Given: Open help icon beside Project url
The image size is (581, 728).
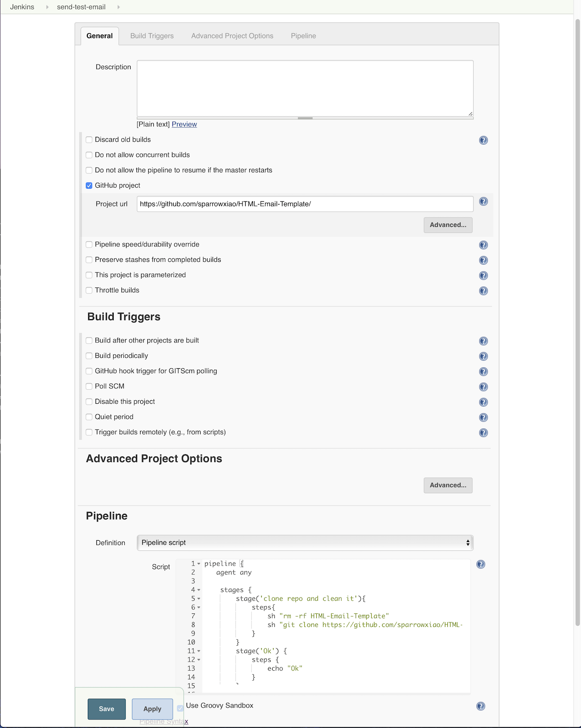Looking at the screenshot, I should click(483, 201).
